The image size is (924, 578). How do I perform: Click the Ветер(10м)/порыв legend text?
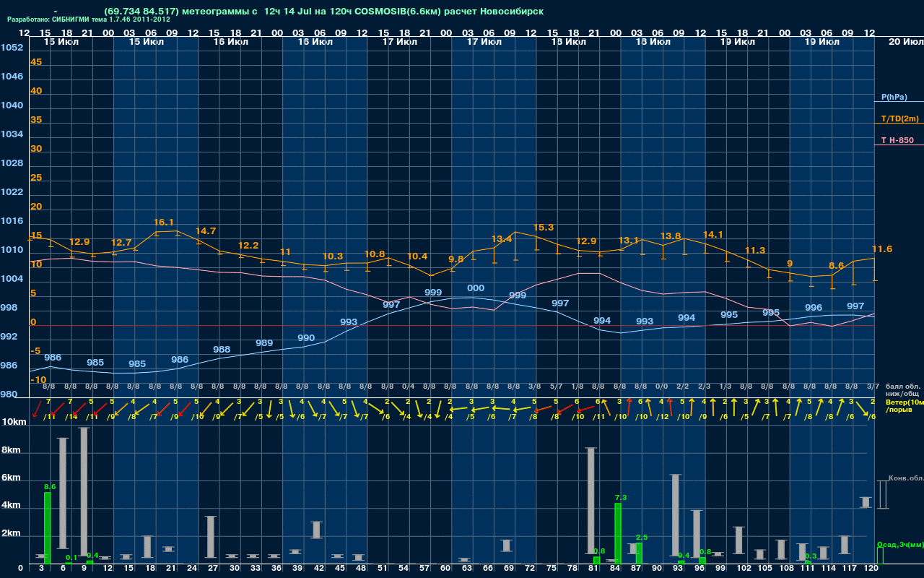(904, 406)
